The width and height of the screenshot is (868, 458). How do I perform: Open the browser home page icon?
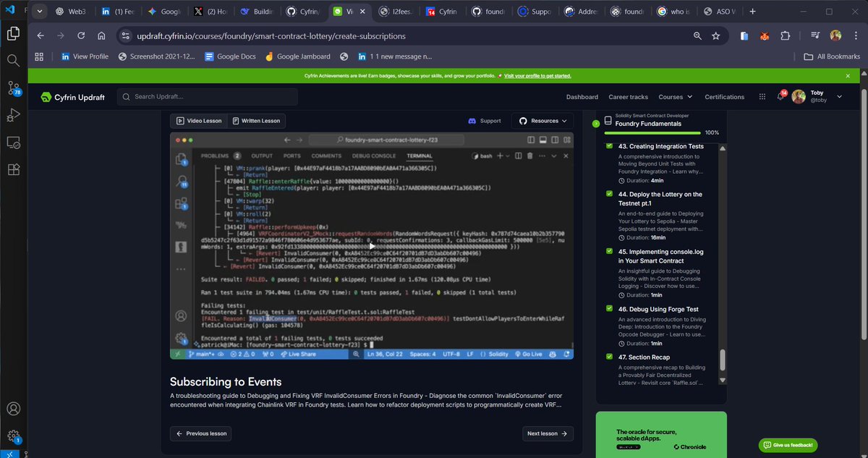coord(101,35)
